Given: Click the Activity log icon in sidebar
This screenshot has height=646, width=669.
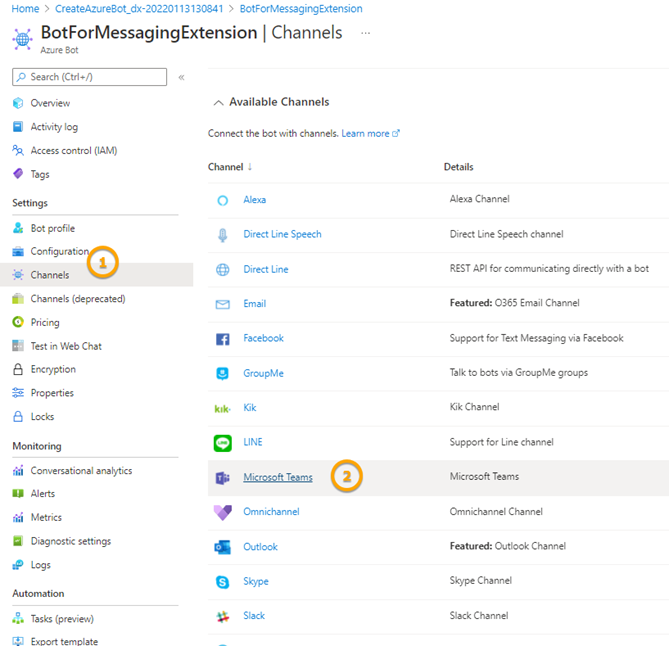Looking at the screenshot, I should coord(18,127).
